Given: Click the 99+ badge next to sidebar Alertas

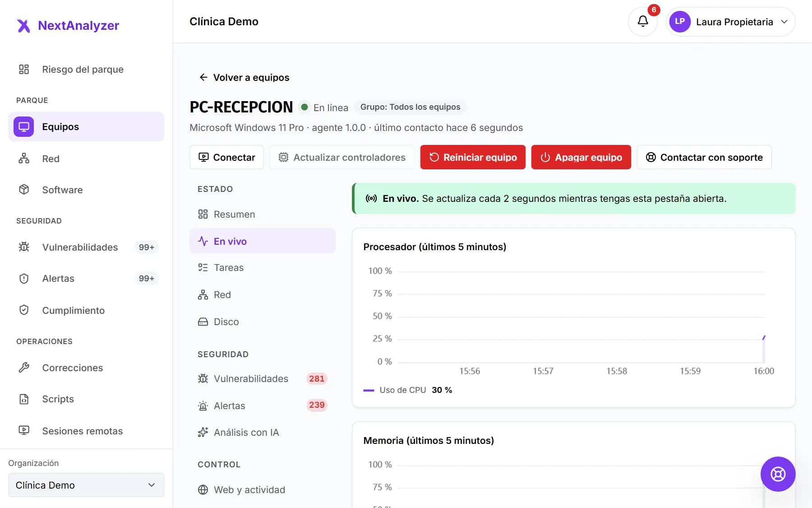Looking at the screenshot, I should [146, 278].
